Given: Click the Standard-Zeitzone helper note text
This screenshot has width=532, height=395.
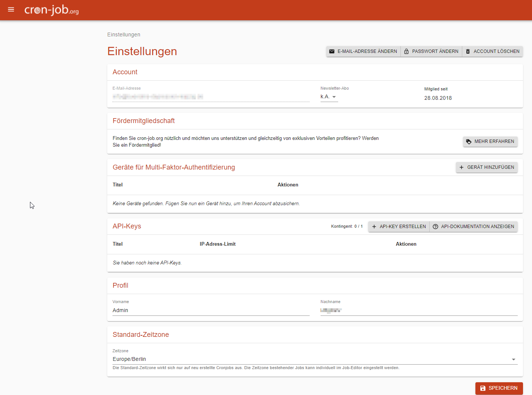Looking at the screenshot, I should 256,368.
